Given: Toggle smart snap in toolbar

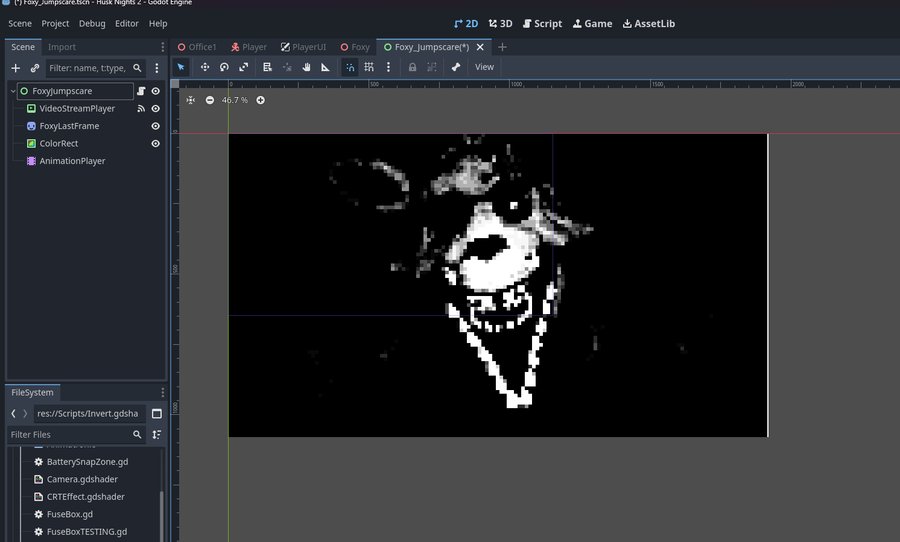Looking at the screenshot, I should (350, 67).
